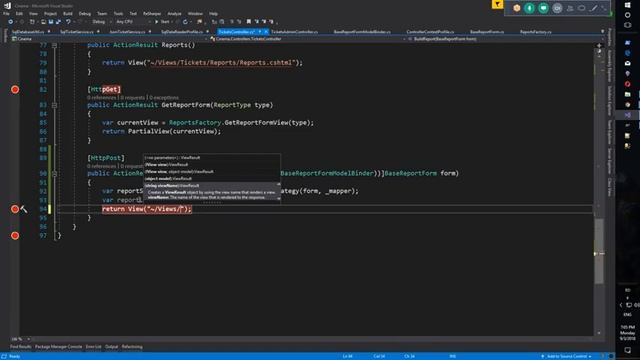Open the Find Results panel tab
This screenshot has width=640, height=360.
click(20, 347)
